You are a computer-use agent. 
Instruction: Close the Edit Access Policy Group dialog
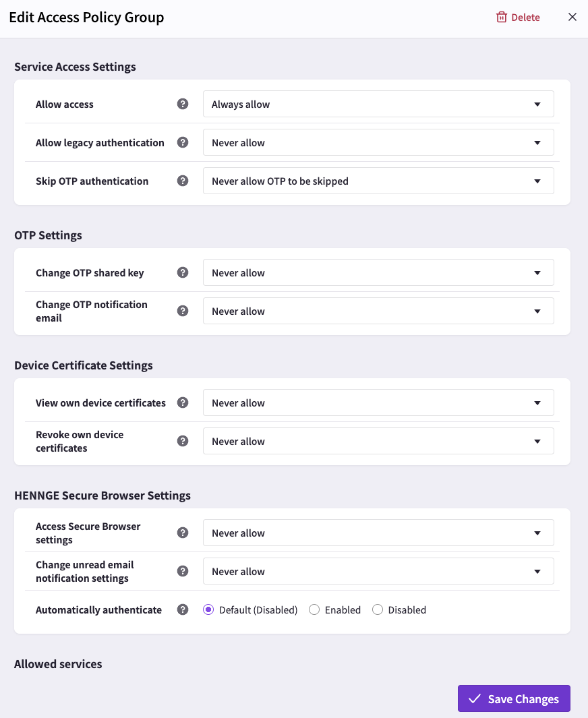point(572,17)
